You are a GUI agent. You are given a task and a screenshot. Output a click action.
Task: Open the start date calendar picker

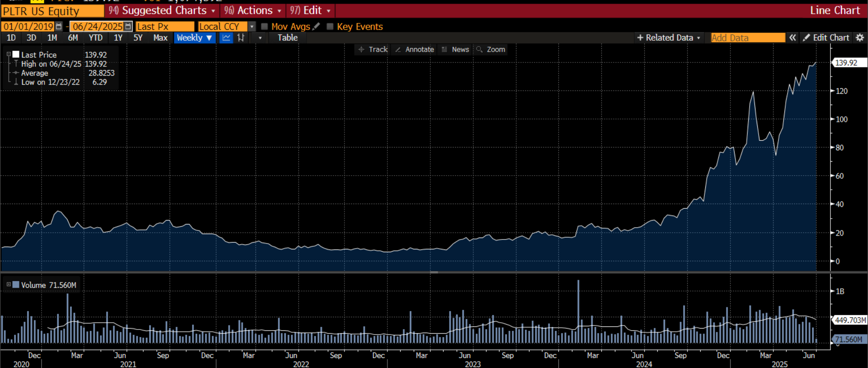tap(59, 27)
